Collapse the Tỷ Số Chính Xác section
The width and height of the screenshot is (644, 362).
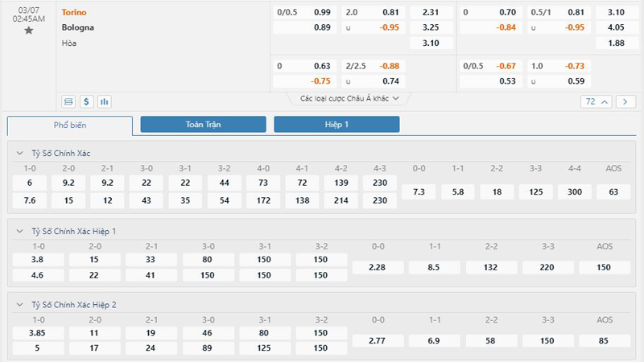19,153
